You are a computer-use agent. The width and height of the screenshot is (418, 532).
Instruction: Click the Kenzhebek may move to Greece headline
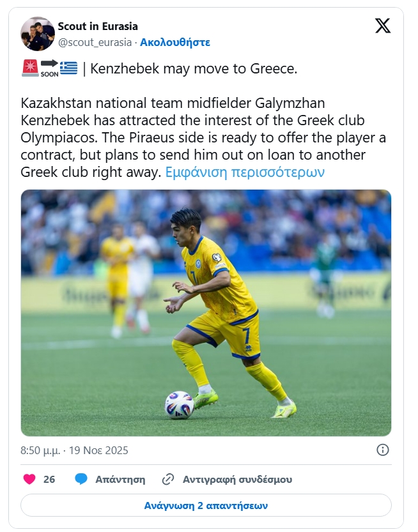point(194,69)
